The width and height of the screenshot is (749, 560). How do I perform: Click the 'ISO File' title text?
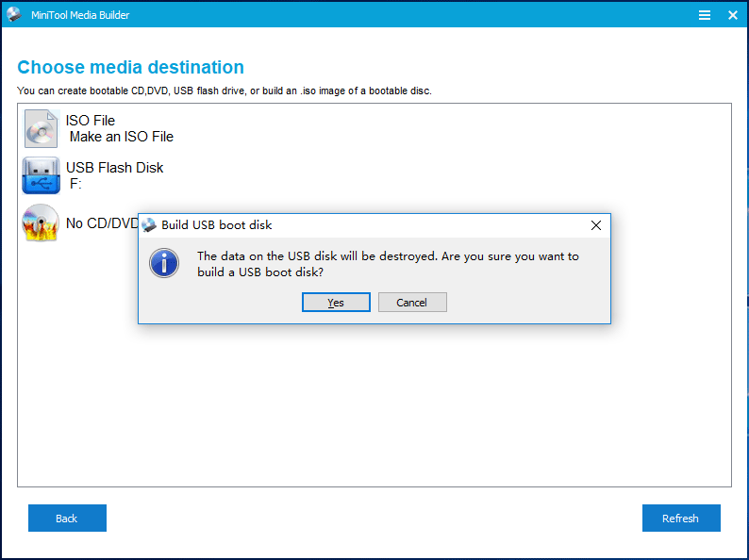[x=91, y=121]
